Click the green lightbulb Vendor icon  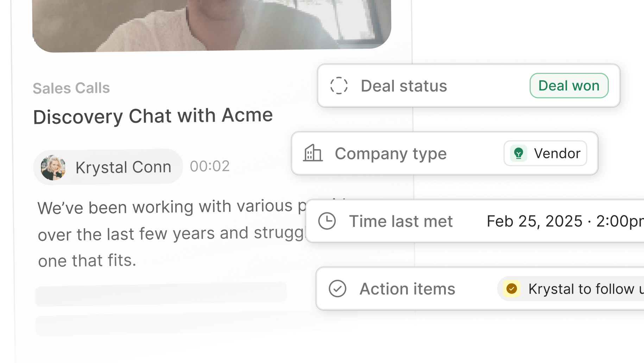518,153
